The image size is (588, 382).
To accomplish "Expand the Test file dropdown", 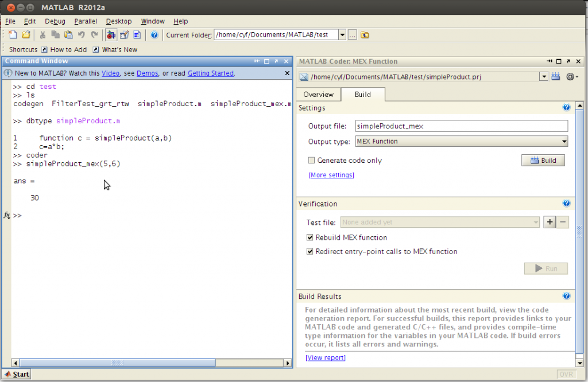I will 535,222.
